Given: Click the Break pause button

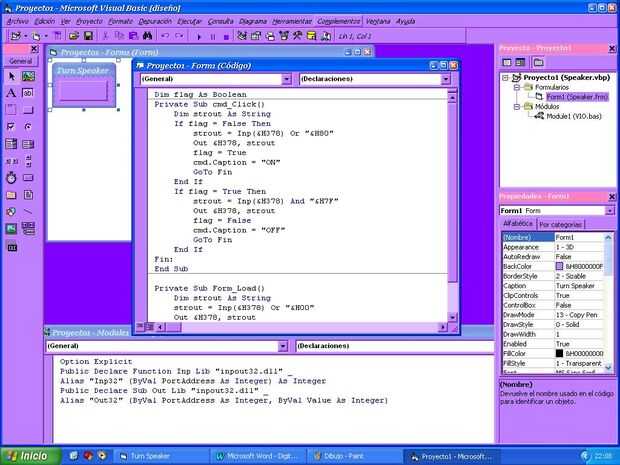Looking at the screenshot, I should (x=213, y=37).
